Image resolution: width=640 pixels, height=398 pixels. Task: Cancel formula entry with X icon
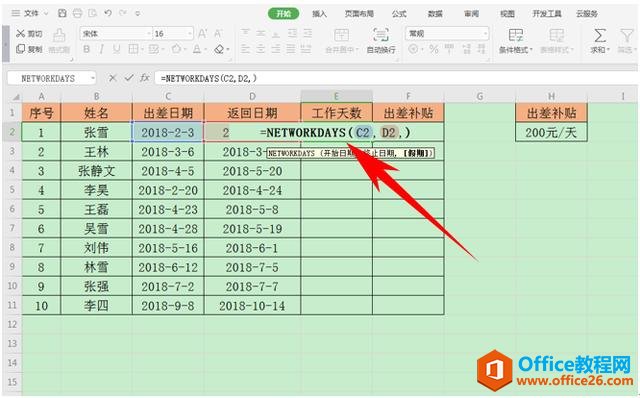[x=113, y=78]
